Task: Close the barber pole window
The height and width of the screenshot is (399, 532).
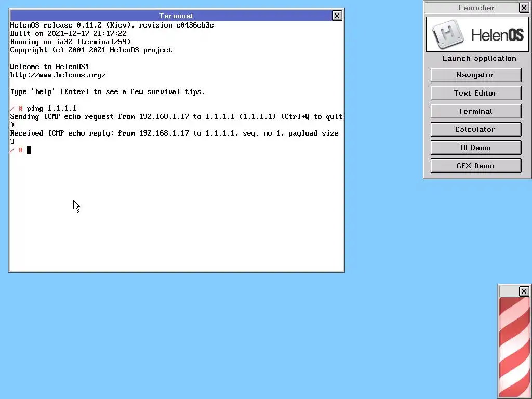Action: pos(524,291)
